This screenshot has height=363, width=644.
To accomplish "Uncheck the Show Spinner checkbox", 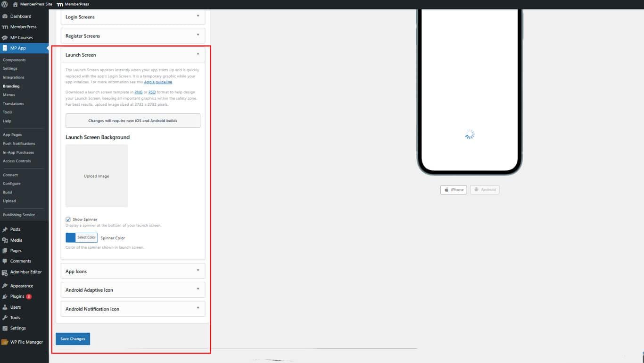I will tap(68, 219).
